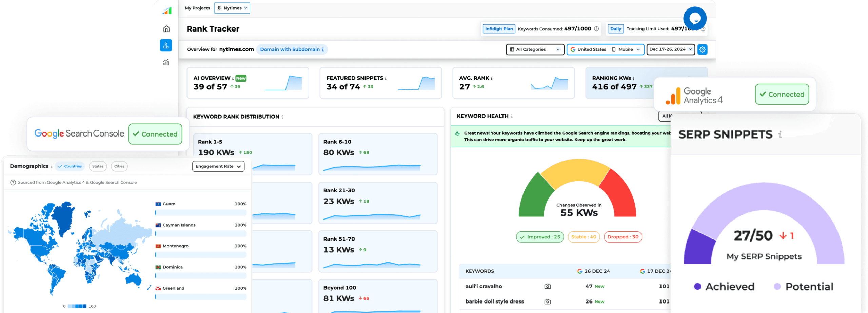Open the Rank Tracker sidebar icon
Viewport: 868px width, 313px height.
click(166, 45)
